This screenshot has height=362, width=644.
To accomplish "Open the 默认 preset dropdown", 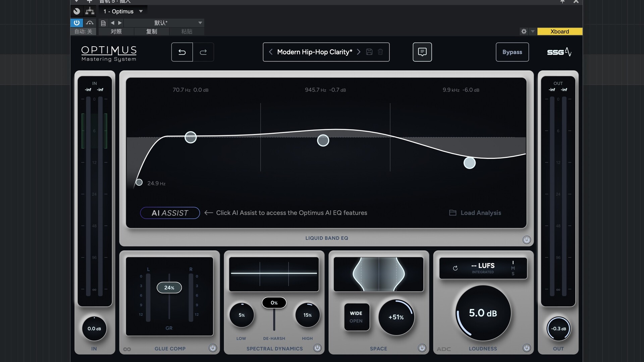I will tap(200, 23).
